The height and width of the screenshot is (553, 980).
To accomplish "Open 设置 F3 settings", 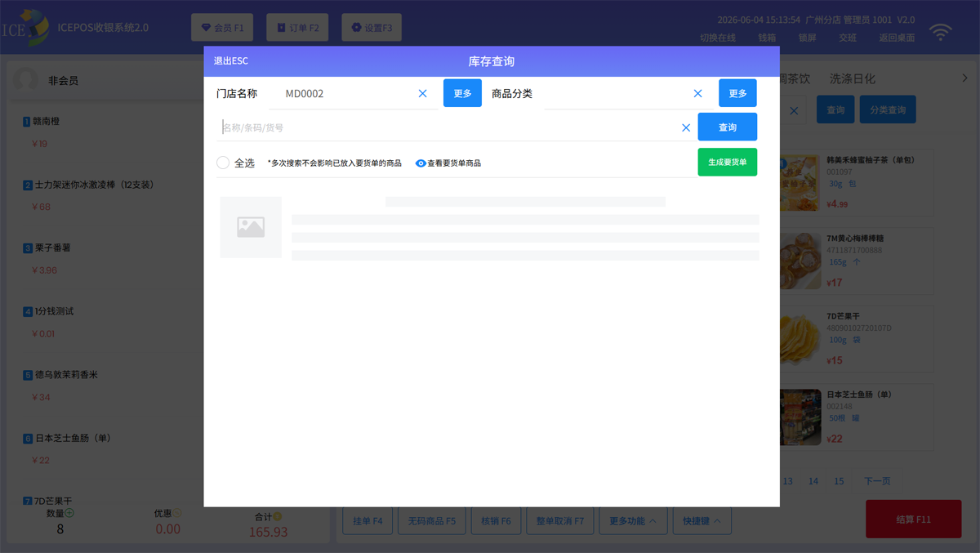I will 372,28.
